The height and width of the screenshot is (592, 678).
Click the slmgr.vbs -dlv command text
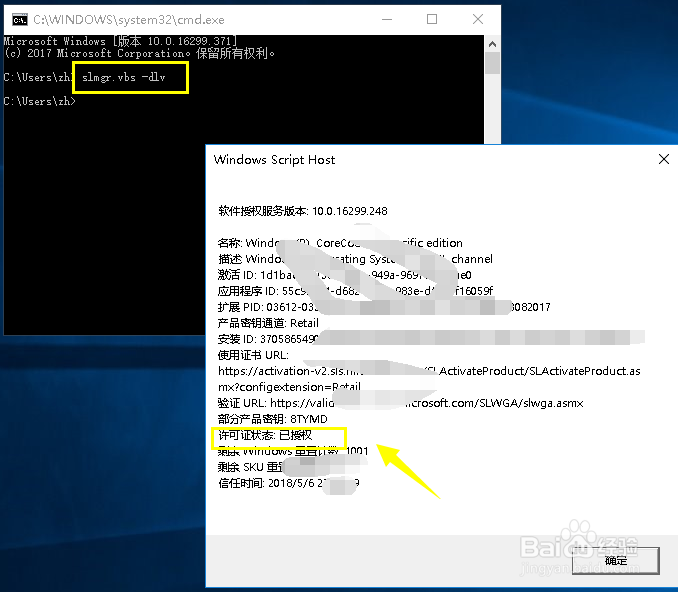coord(124,77)
